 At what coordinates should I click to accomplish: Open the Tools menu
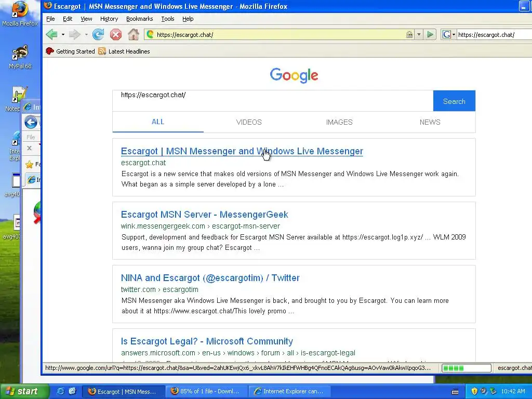coord(168,19)
